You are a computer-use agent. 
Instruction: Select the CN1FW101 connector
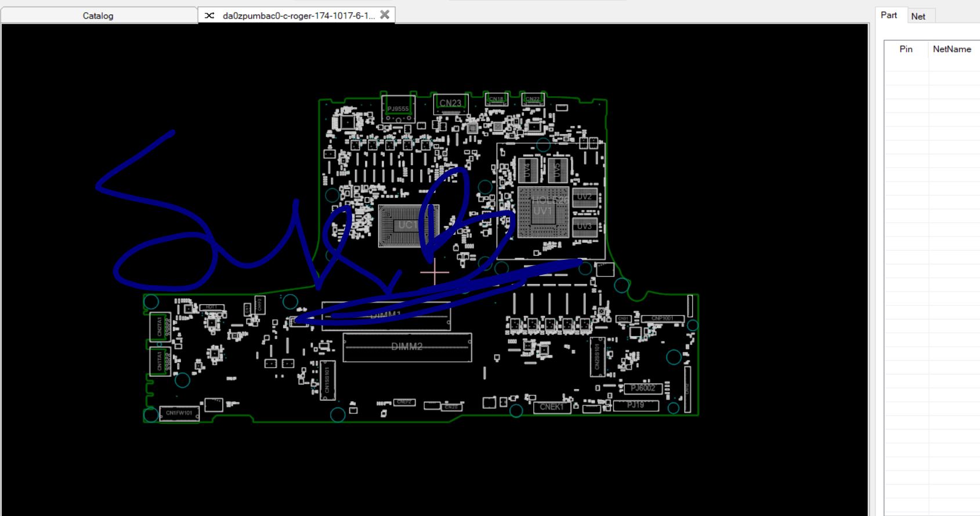(179, 413)
